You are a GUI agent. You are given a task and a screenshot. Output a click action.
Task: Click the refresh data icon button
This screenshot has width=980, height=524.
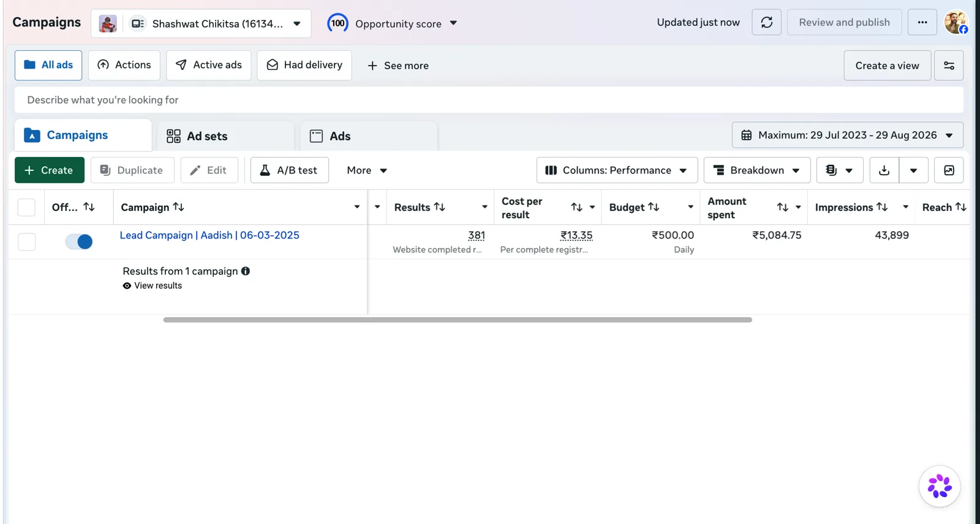(766, 23)
